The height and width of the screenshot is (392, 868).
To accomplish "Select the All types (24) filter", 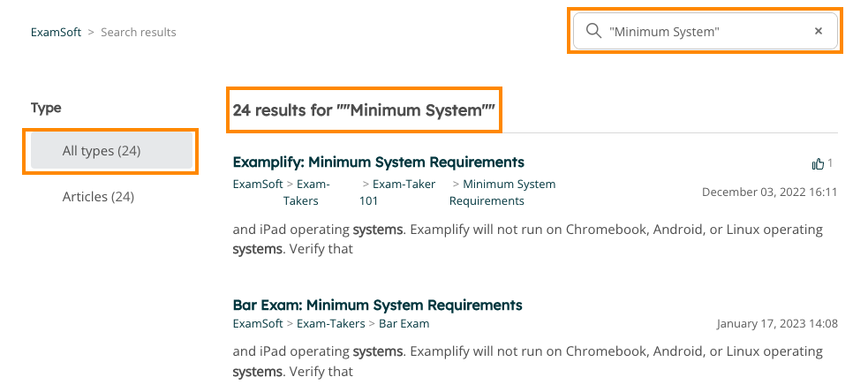I will 111,151.
